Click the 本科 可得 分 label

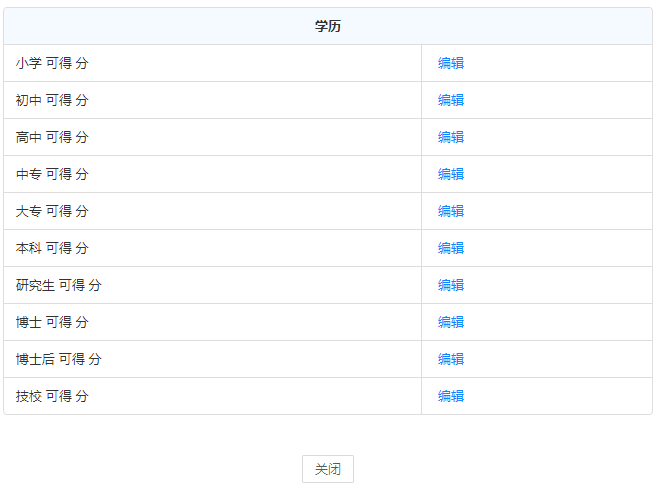point(52,248)
